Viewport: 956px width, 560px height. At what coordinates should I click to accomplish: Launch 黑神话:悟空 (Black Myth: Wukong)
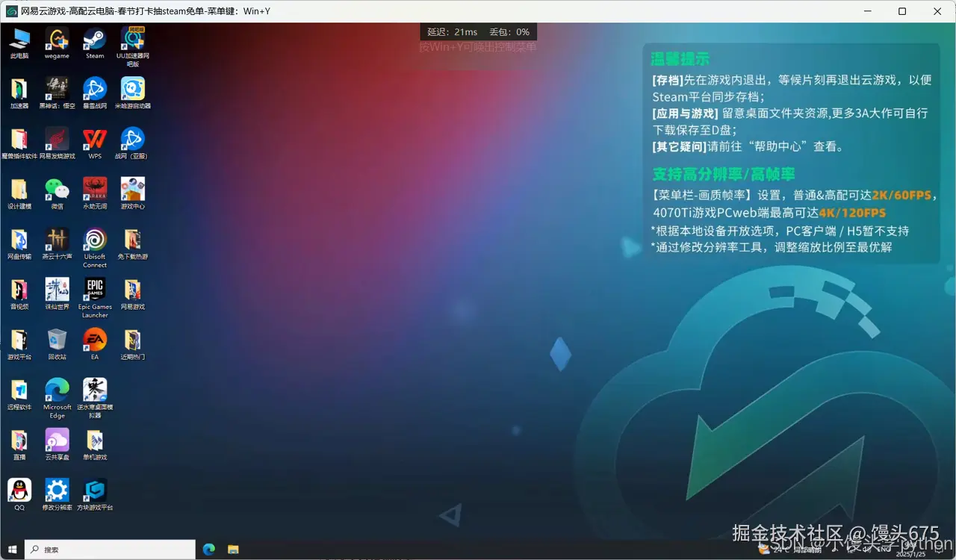(x=57, y=88)
